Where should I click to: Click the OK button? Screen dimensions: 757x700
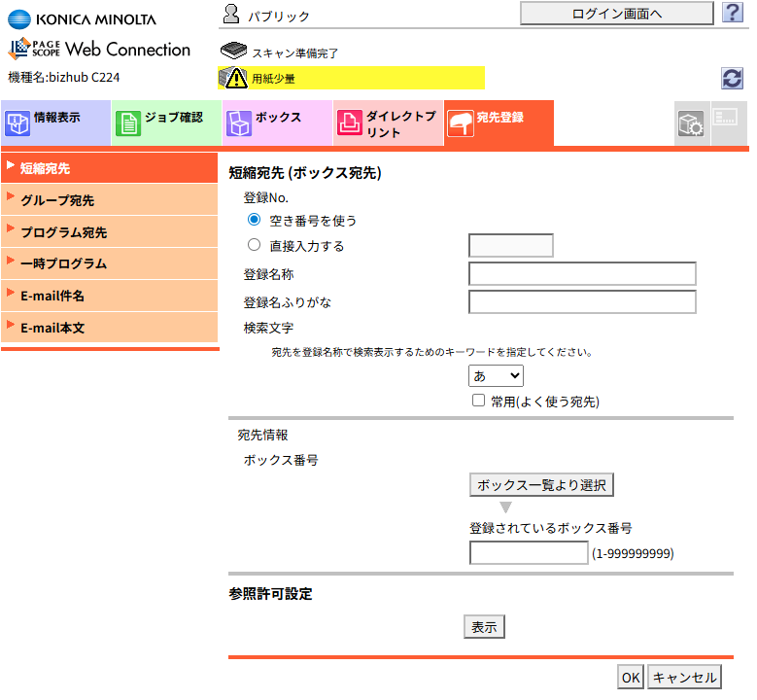point(631,678)
